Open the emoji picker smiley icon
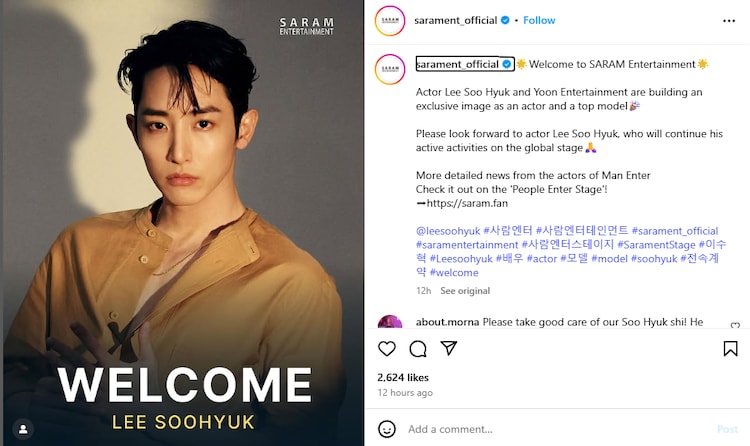The width and height of the screenshot is (750, 446). point(386,429)
